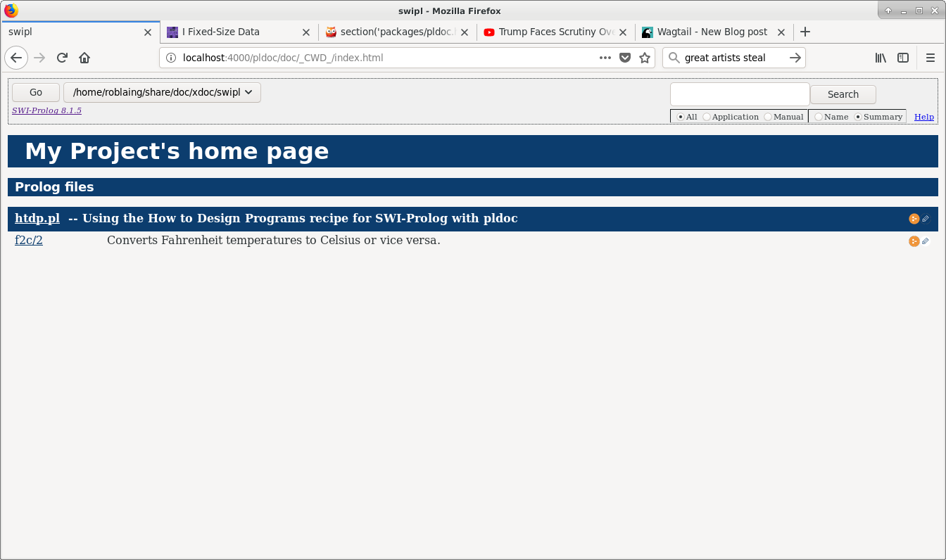Open the page actions three-dots menu

click(x=605, y=58)
